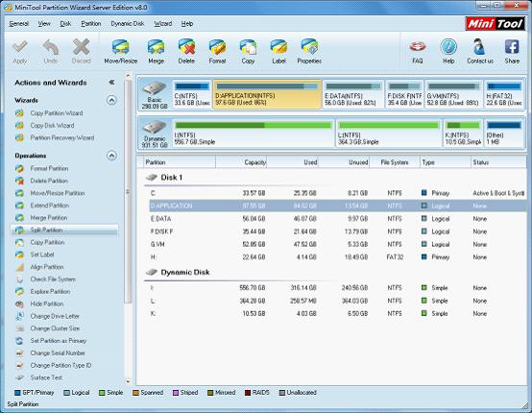The height and width of the screenshot is (413, 532).
Task: Open the Wizard menu
Action: [163, 24]
